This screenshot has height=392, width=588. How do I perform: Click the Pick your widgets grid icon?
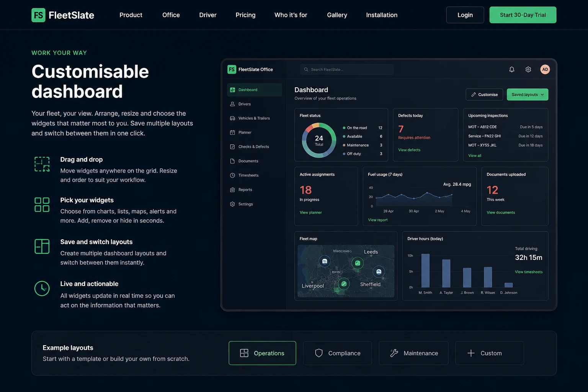42,205
